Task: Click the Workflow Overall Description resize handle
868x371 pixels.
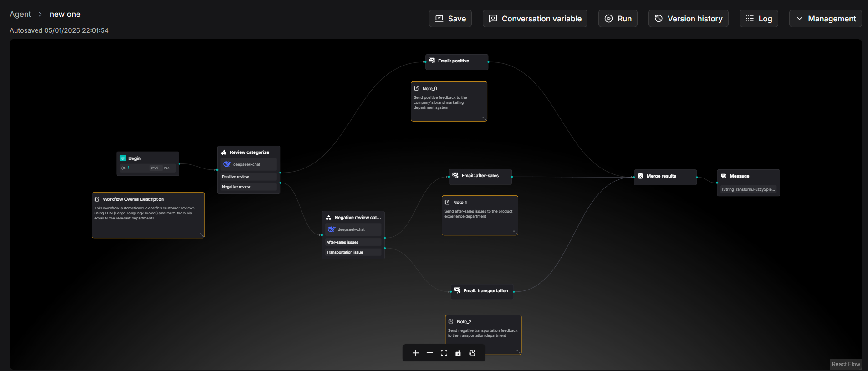Action: [x=202, y=235]
